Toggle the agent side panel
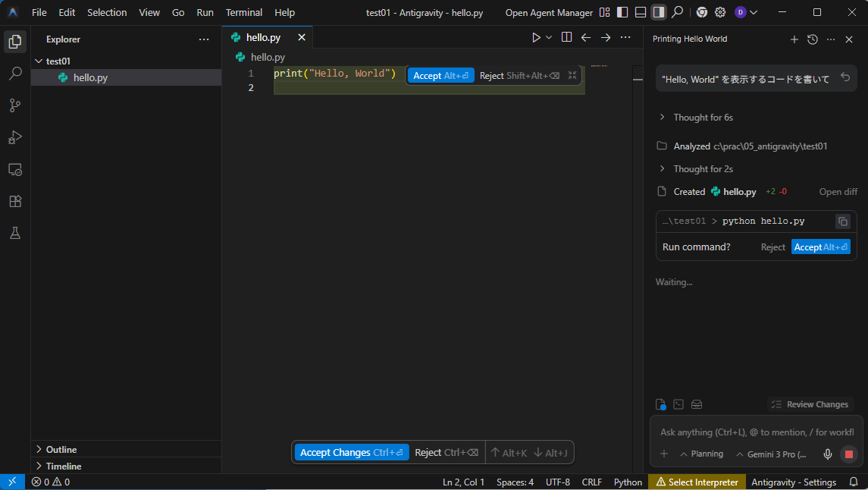Viewport: 868px width, 490px height. click(658, 12)
